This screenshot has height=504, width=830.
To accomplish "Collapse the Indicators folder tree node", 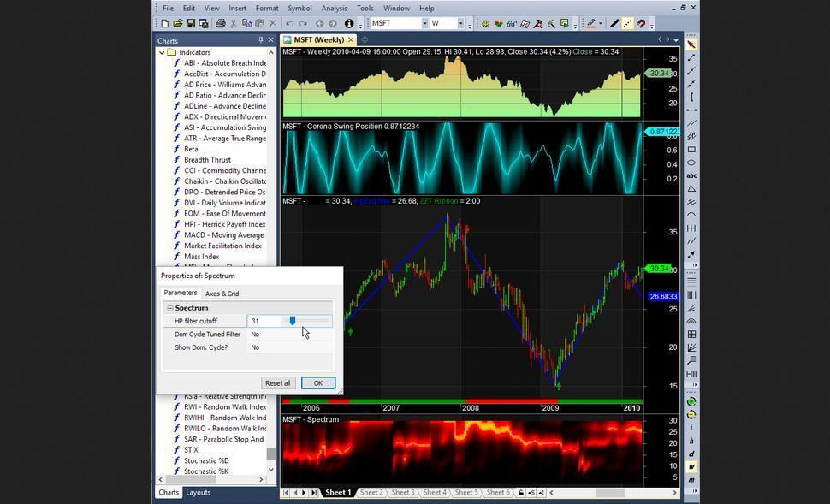I will tap(162, 52).
